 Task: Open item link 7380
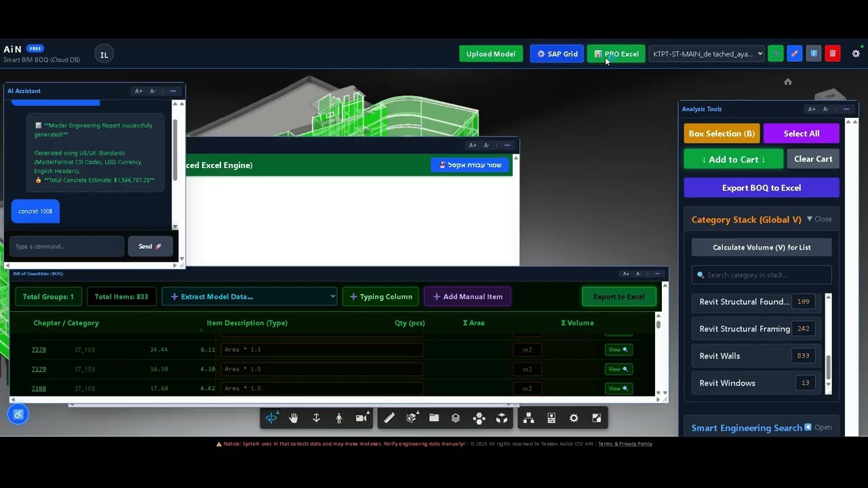[x=39, y=388]
